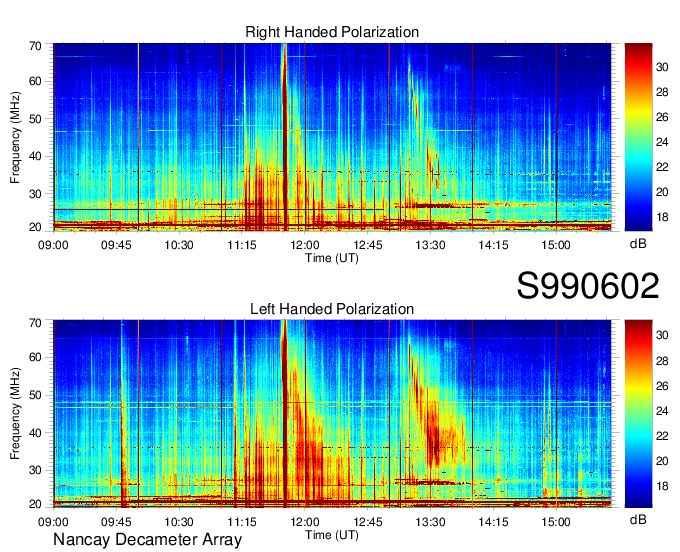
Task: Click 12:00 time tick on Left Handed plot
Action: point(305,522)
